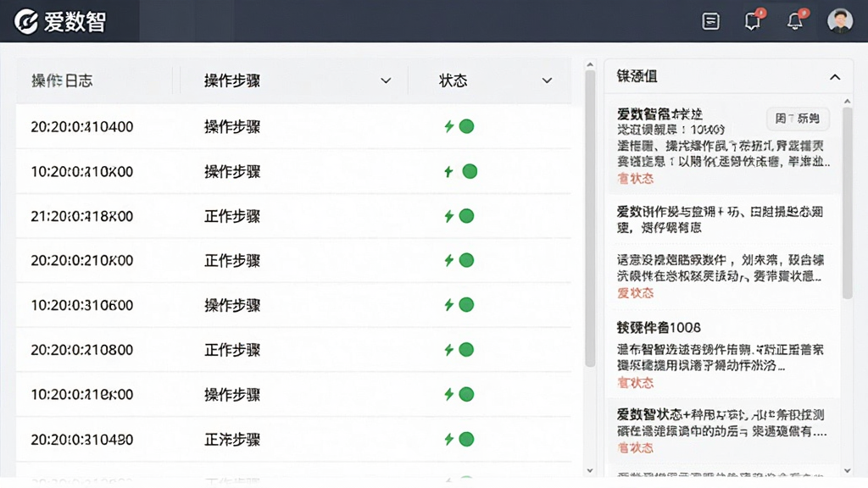
Task: Click the log table scrollbar down arrow
Action: pos(590,471)
